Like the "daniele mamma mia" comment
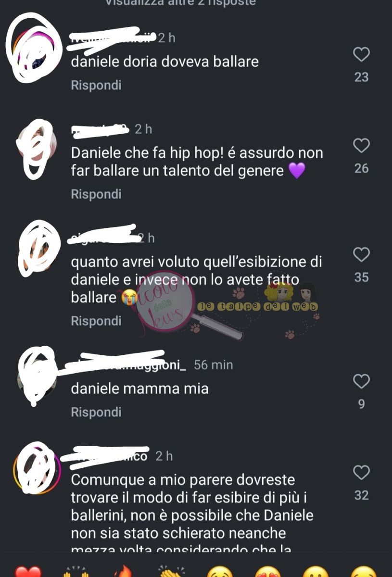Image resolution: width=392 pixels, height=577 pixels. [361, 382]
